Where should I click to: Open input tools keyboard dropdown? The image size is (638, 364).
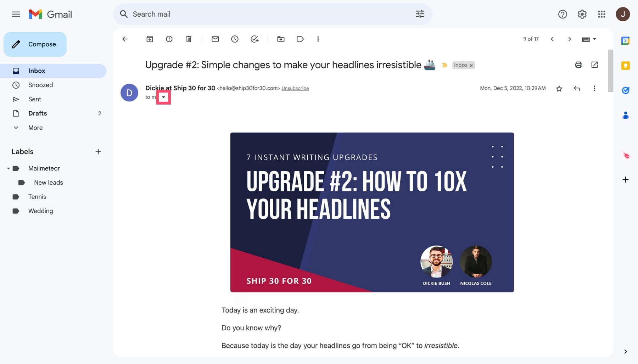click(x=589, y=39)
